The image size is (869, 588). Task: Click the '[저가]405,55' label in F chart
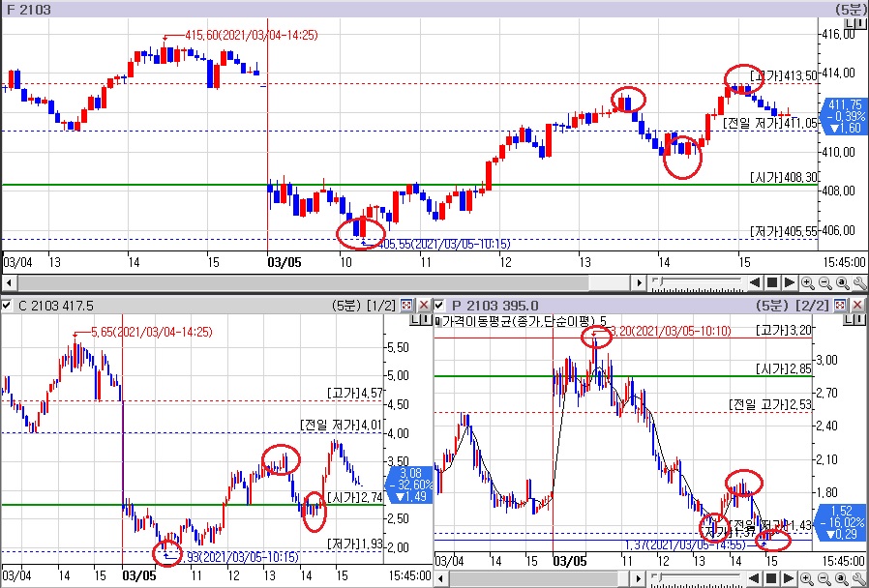[784, 232]
